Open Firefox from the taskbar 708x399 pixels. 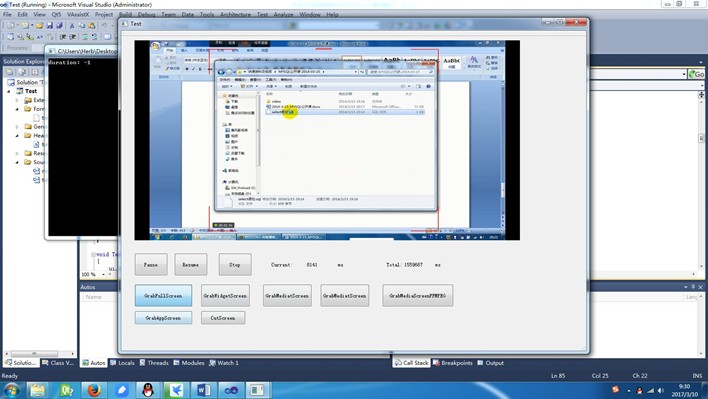pyautogui.click(x=94, y=390)
